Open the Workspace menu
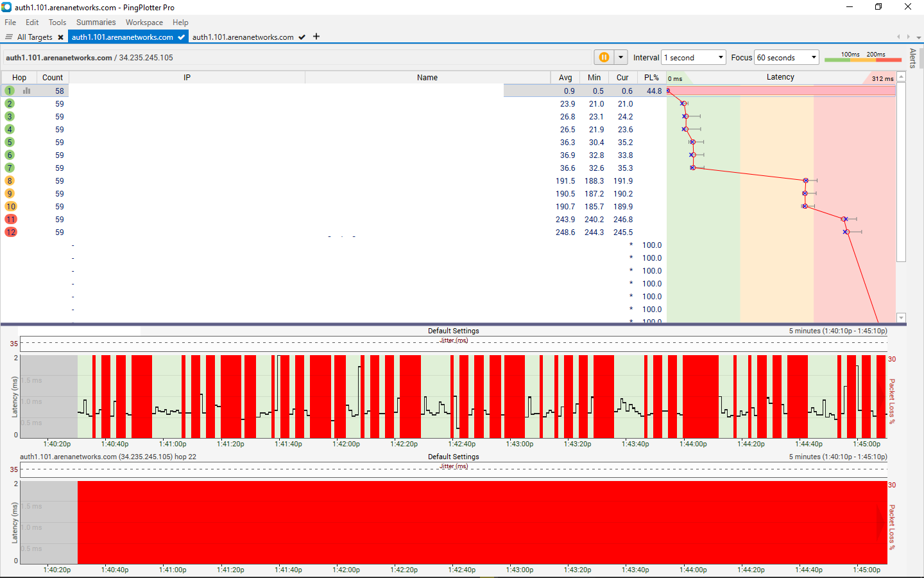Image resolution: width=924 pixels, height=578 pixels. (x=144, y=22)
